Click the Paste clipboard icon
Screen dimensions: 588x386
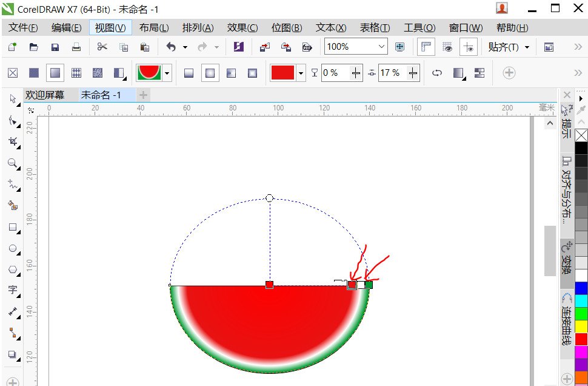coord(144,47)
